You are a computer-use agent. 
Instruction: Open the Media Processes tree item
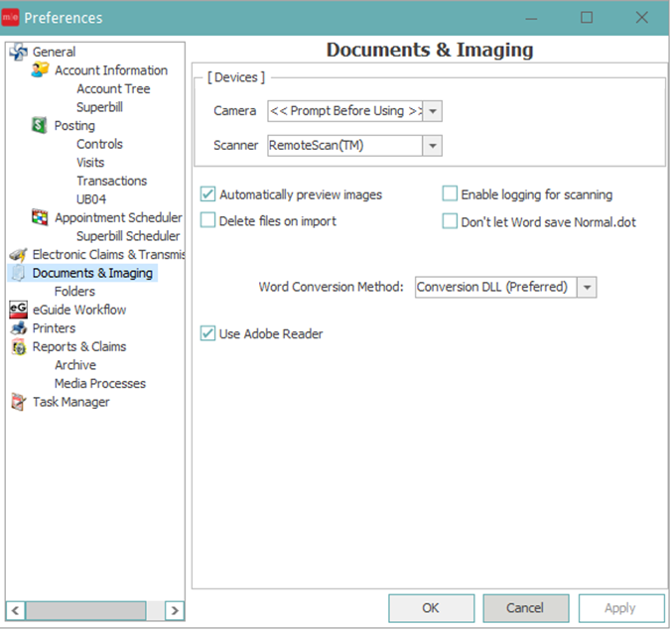pos(100,384)
